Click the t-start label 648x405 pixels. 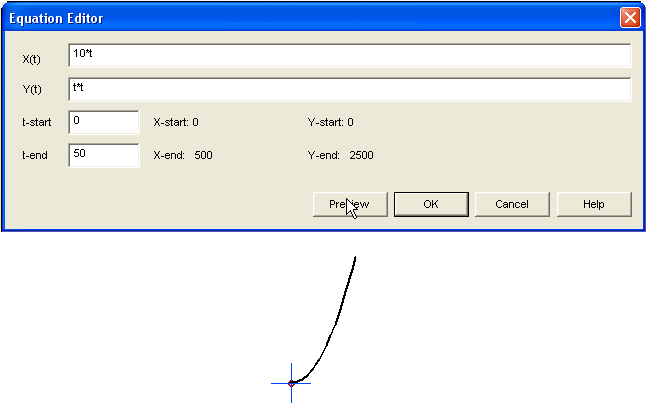37,123
